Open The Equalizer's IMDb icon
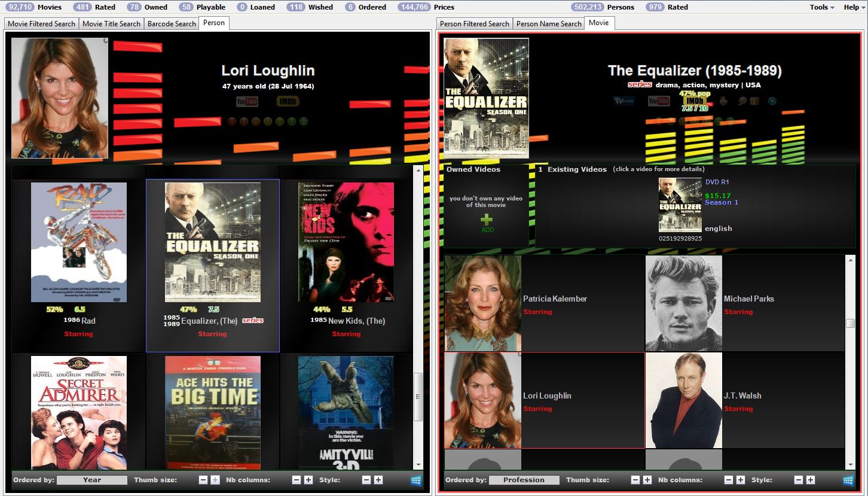The height and width of the screenshot is (496, 868). tap(695, 101)
